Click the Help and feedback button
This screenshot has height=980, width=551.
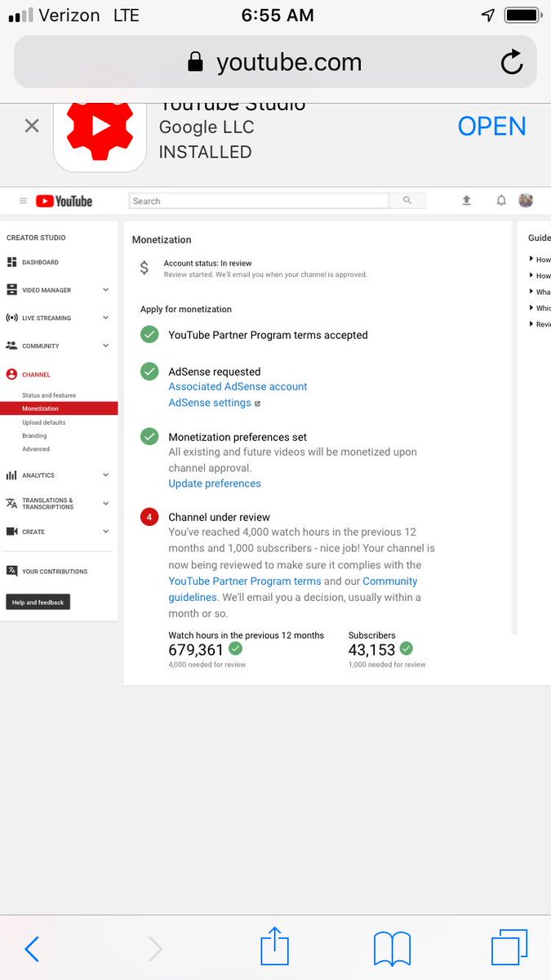point(38,602)
